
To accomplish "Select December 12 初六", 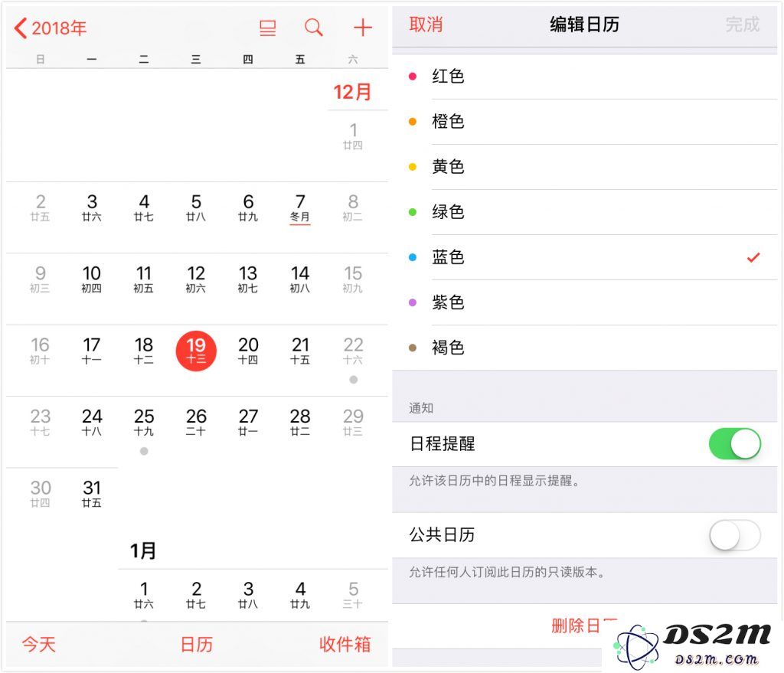I will tap(196, 279).
